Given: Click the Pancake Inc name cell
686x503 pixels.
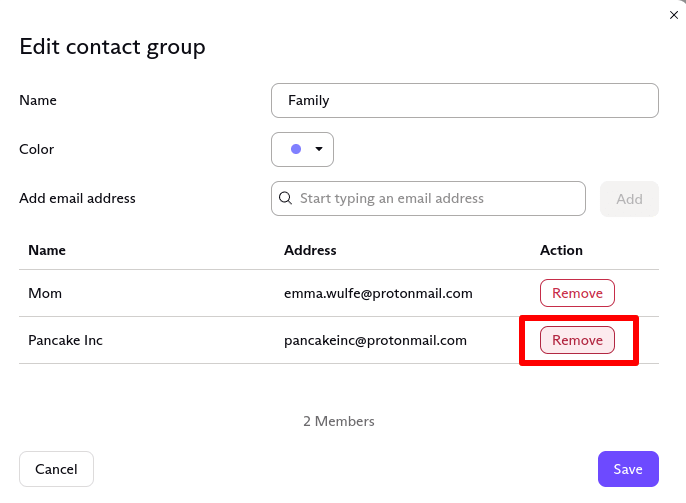Looking at the screenshot, I should tap(65, 340).
